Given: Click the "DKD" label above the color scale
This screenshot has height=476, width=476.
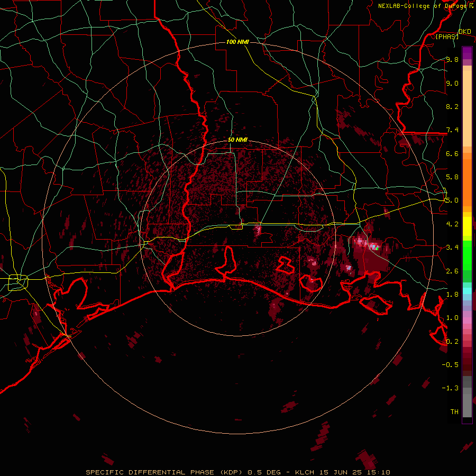Looking at the screenshot, I should pyautogui.click(x=464, y=31).
